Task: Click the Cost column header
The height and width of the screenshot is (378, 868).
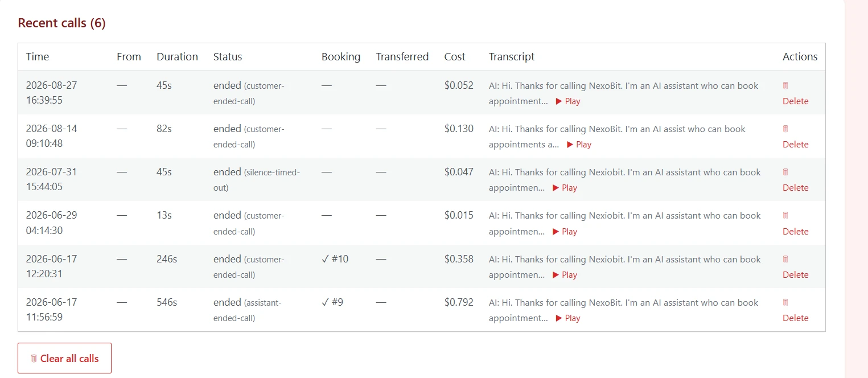Action: 455,57
